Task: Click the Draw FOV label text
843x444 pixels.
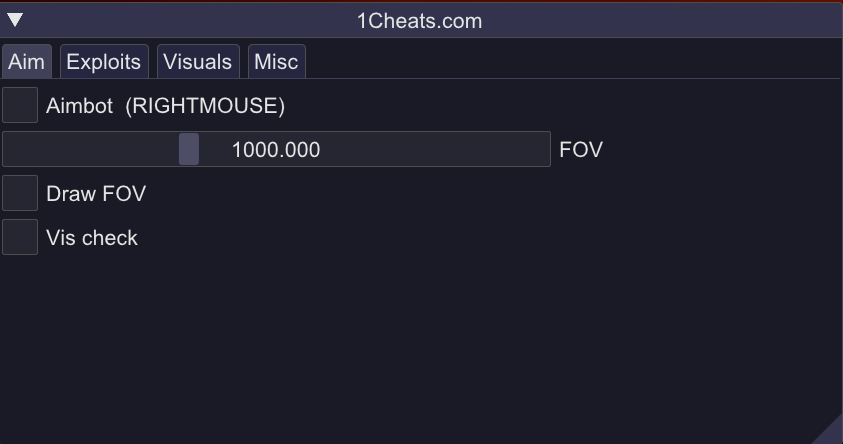Action: [x=96, y=194]
